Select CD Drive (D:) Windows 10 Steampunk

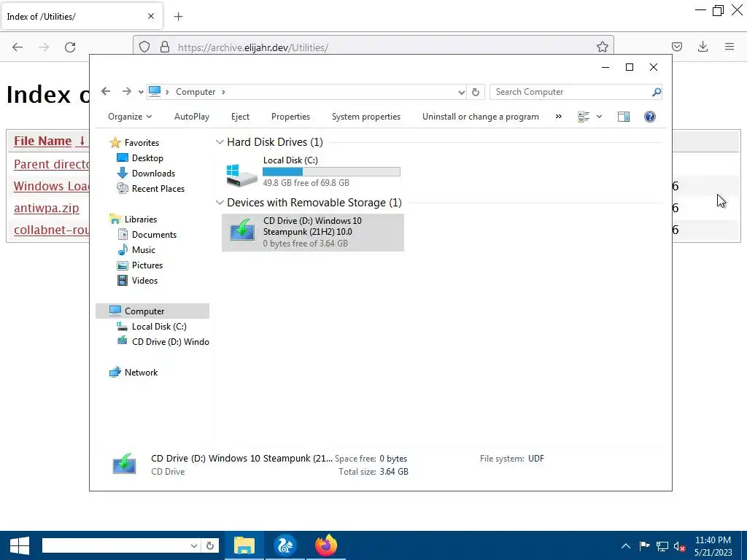(x=312, y=233)
